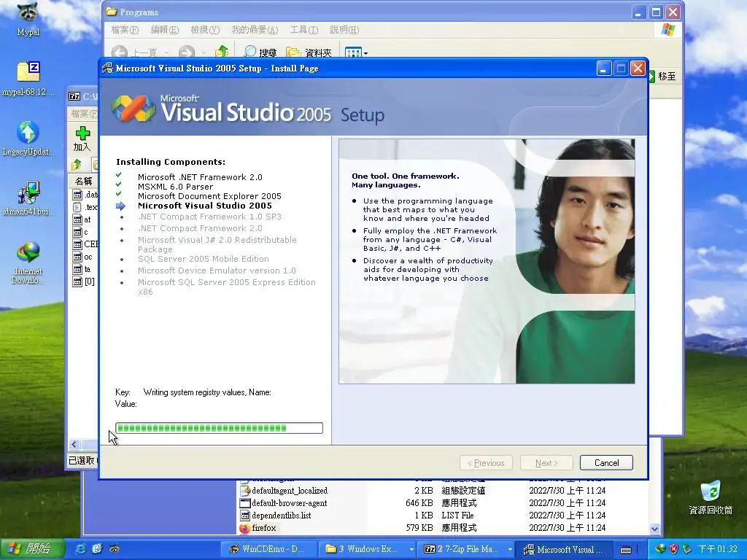Click the red security shield tray icon
Screen dimensions: 747x560
click(x=673, y=549)
